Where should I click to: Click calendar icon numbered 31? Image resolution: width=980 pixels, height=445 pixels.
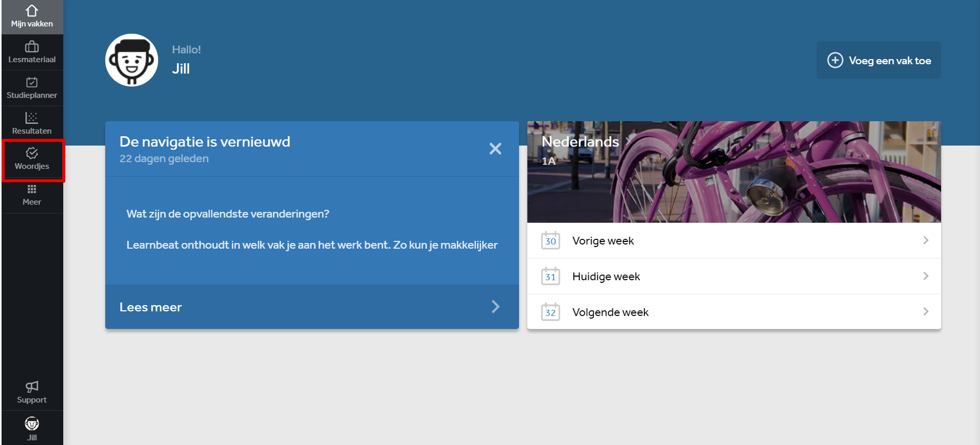pos(551,276)
